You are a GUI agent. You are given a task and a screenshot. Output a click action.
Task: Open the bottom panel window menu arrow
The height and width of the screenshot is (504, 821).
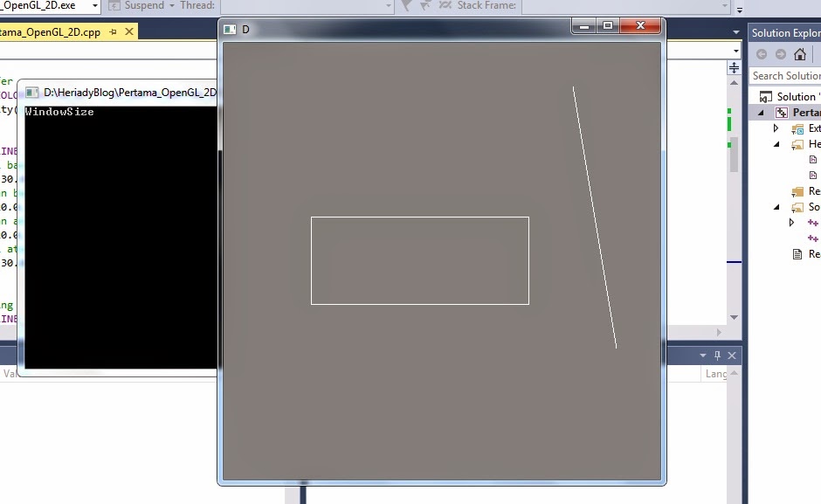[703, 355]
